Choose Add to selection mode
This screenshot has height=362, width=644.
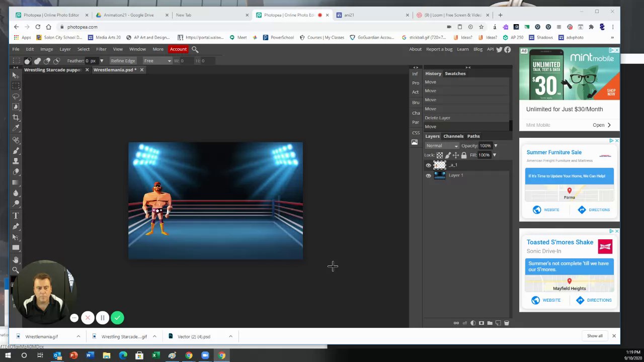point(37,61)
